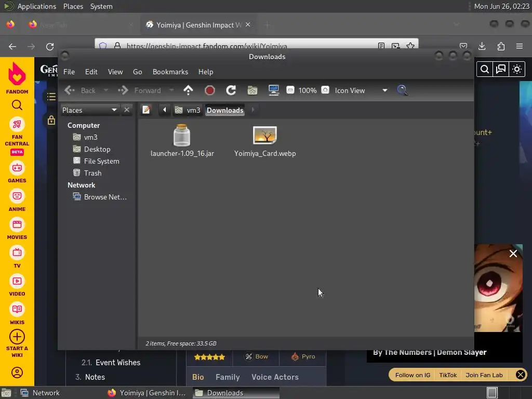Open Anime section in Fandom sidebar
The width and height of the screenshot is (532, 399).
[17, 201]
